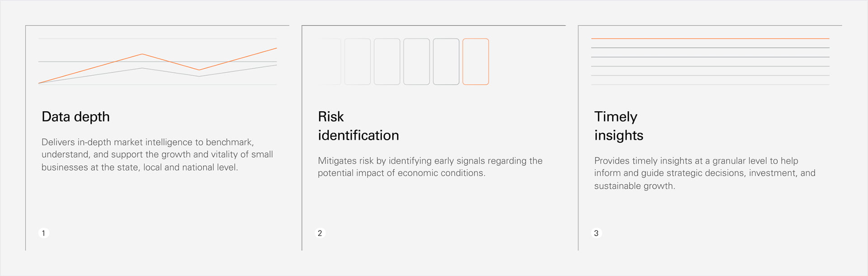The height and width of the screenshot is (276, 868).
Task: Click the Risk identification description text
Action: (429, 167)
